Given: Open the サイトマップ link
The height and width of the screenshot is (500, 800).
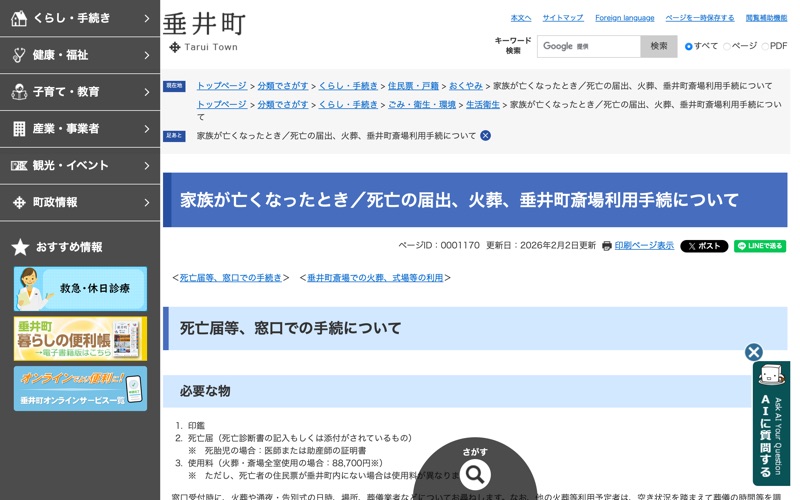Looking at the screenshot, I should 563,18.
